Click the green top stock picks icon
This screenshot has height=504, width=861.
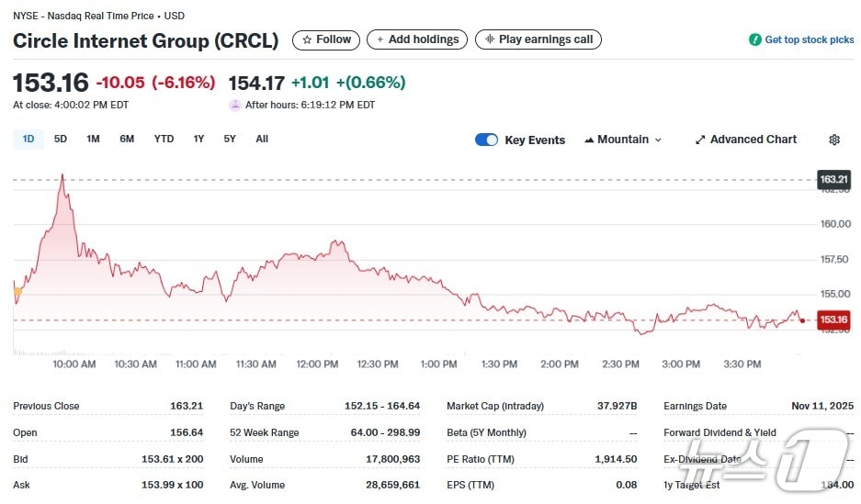(755, 40)
